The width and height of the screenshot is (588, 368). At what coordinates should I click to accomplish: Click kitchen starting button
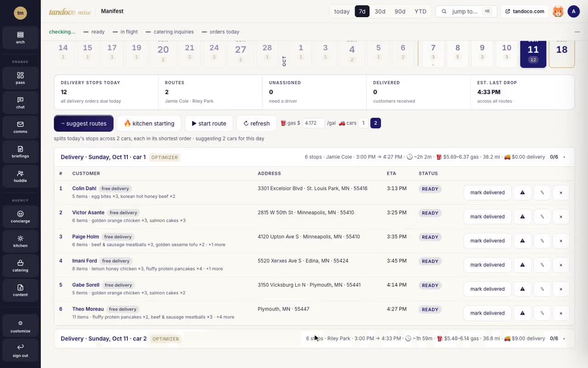click(x=149, y=123)
